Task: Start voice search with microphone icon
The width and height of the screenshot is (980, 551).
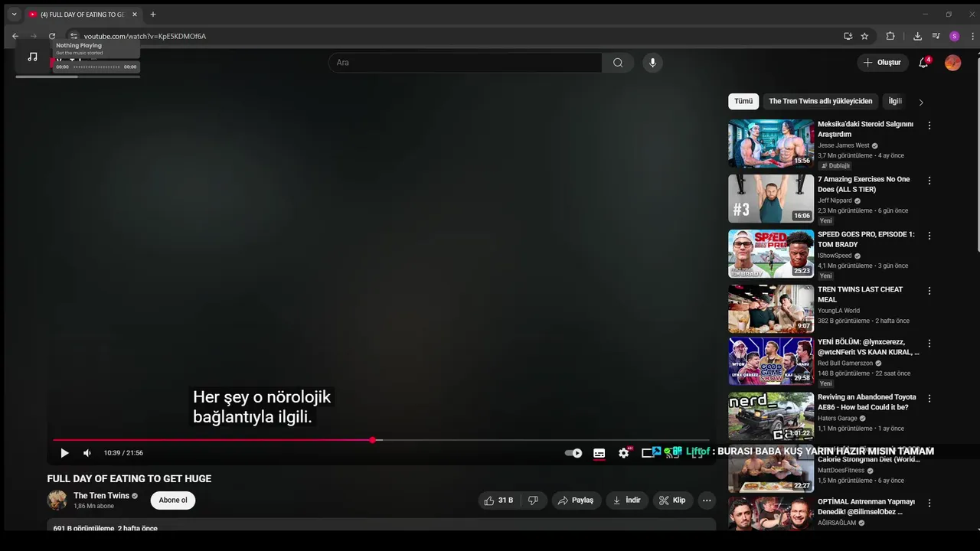Action: click(652, 63)
